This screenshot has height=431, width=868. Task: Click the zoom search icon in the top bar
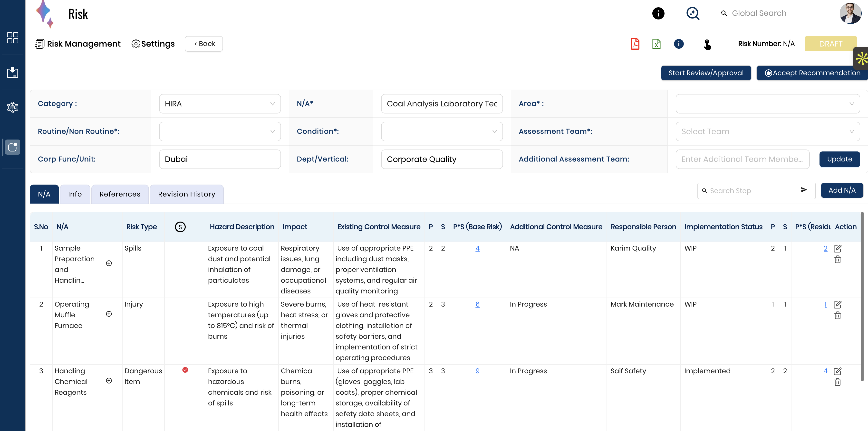coord(693,13)
